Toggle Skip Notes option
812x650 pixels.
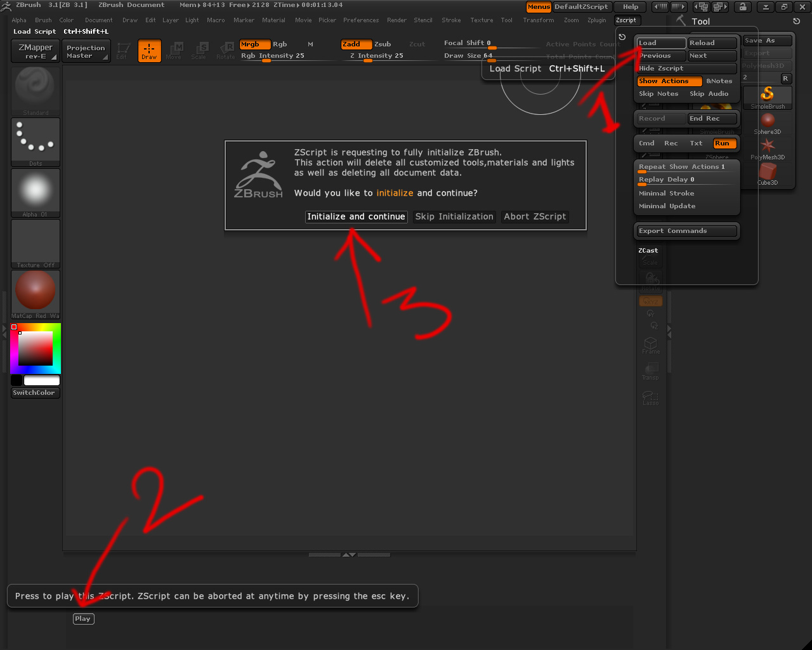coord(659,94)
